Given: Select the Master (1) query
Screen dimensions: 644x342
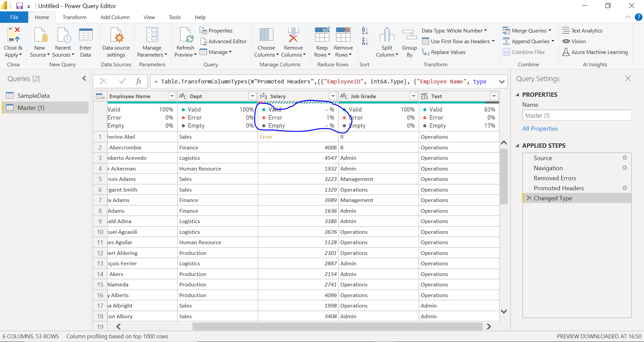Looking at the screenshot, I should point(45,108).
